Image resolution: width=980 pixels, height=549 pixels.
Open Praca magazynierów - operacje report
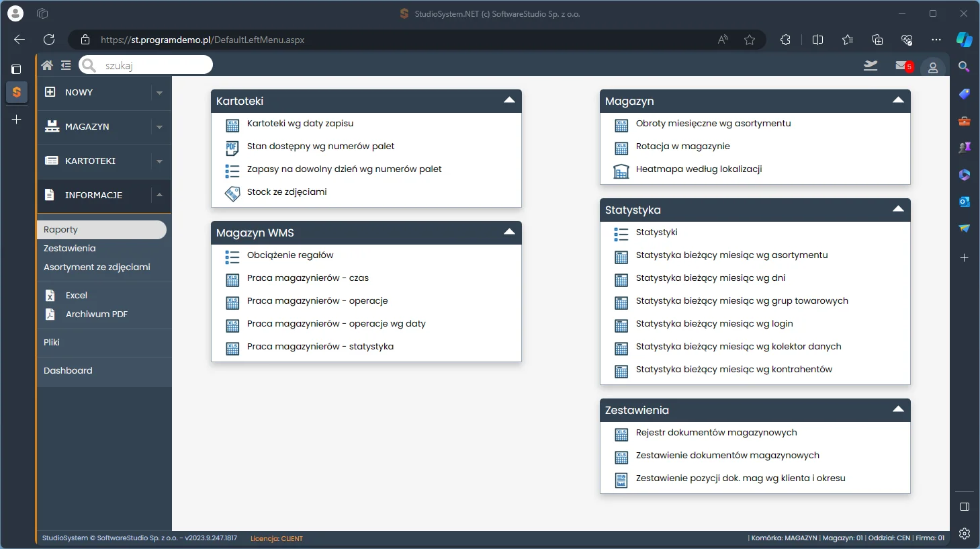click(x=318, y=301)
